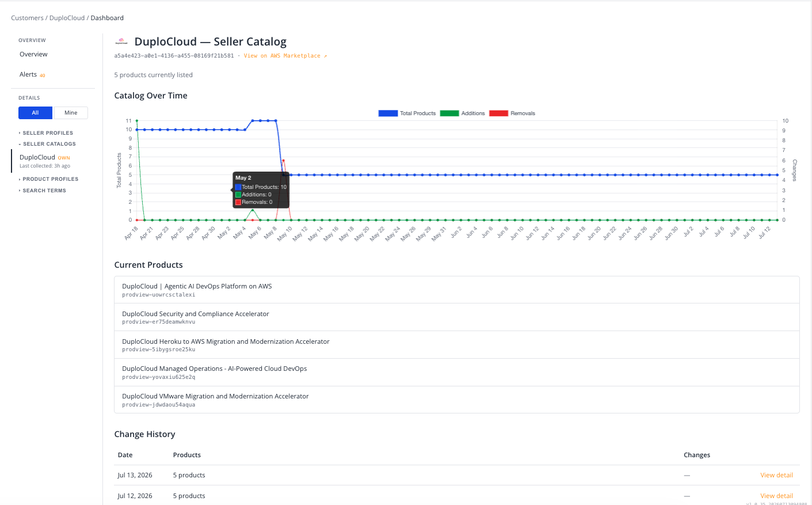Toggle Removals legend swatch
812x505 pixels.
click(499, 113)
